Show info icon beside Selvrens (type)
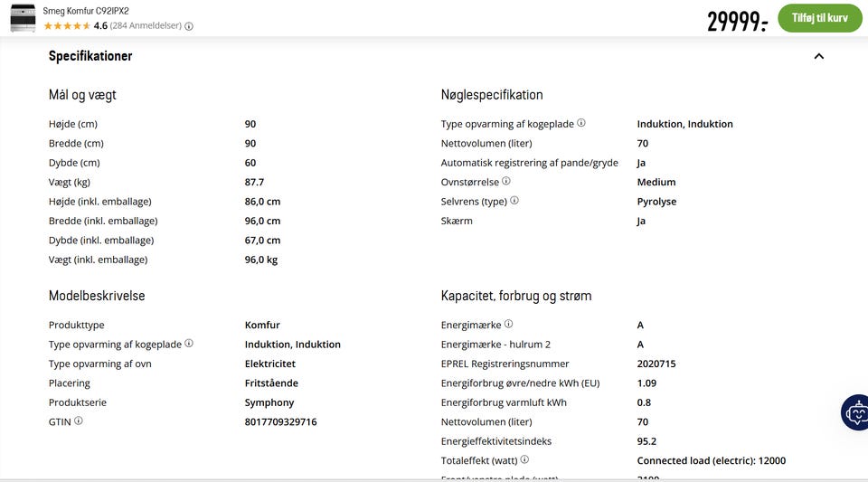 point(514,201)
